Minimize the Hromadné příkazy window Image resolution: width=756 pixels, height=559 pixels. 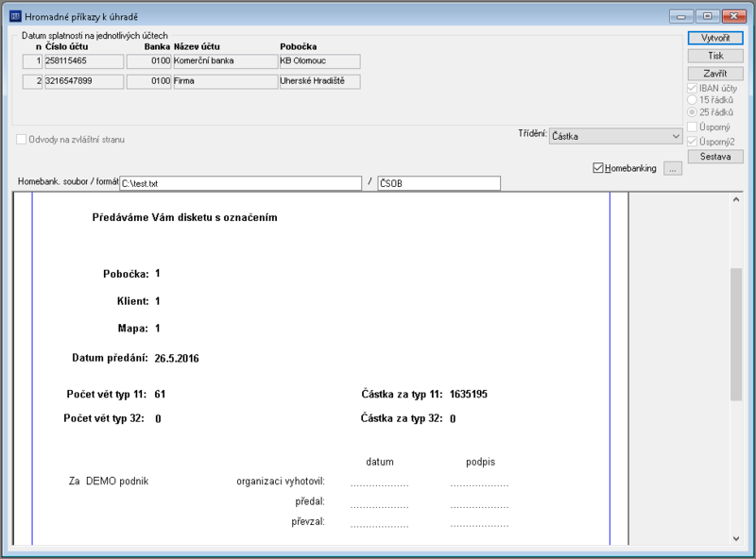pos(681,16)
